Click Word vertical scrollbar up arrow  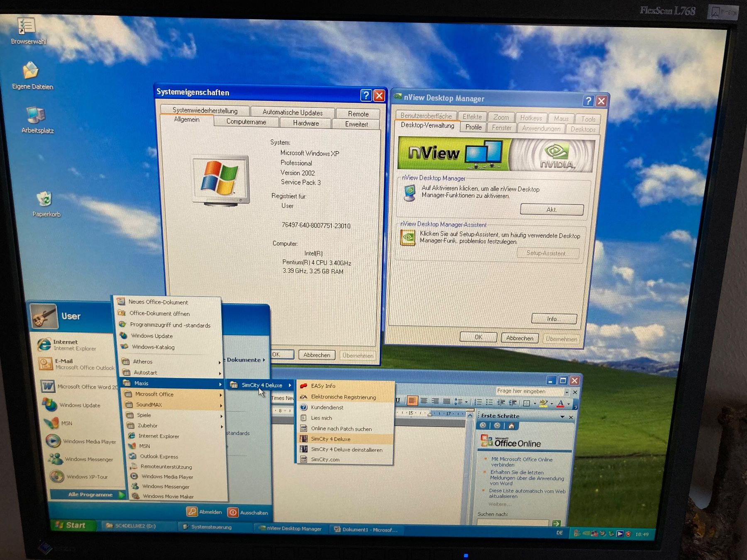tap(470, 415)
